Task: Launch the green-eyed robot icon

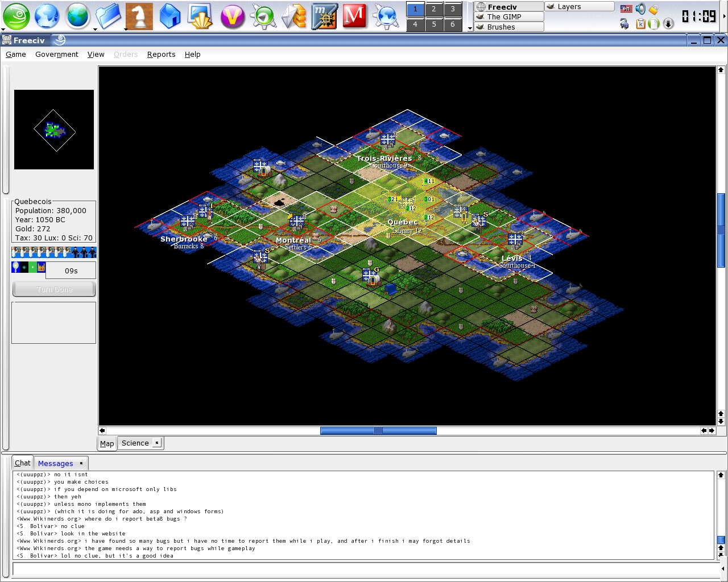Action: 263,16
